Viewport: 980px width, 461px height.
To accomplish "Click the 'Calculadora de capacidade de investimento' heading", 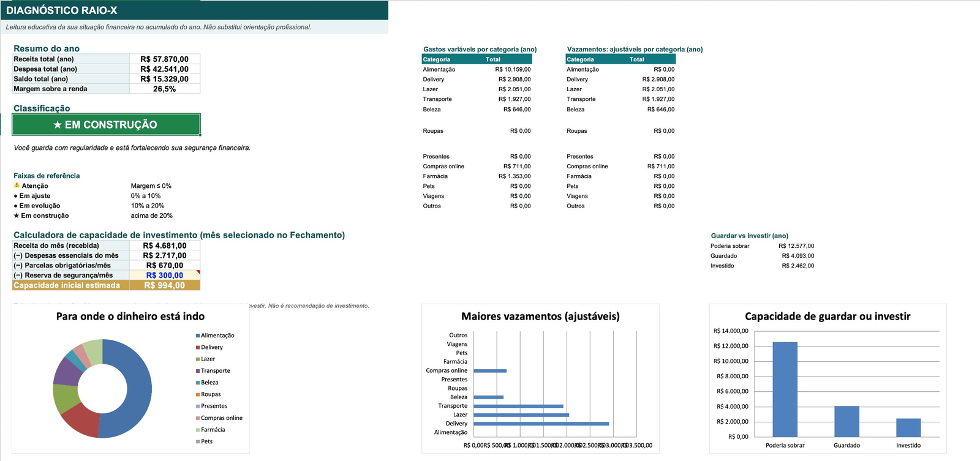I will pos(179,235).
